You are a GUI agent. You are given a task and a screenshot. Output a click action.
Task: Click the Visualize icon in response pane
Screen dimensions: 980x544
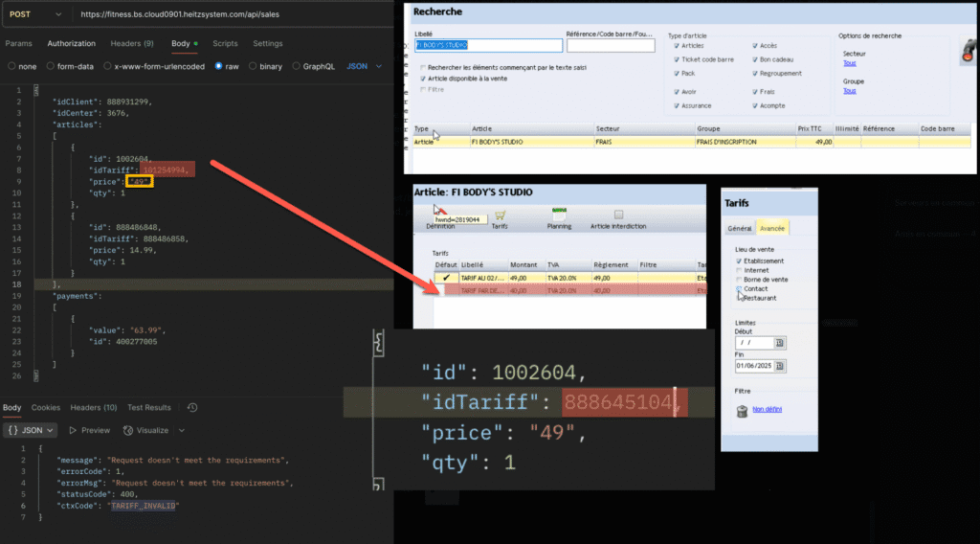(128, 430)
